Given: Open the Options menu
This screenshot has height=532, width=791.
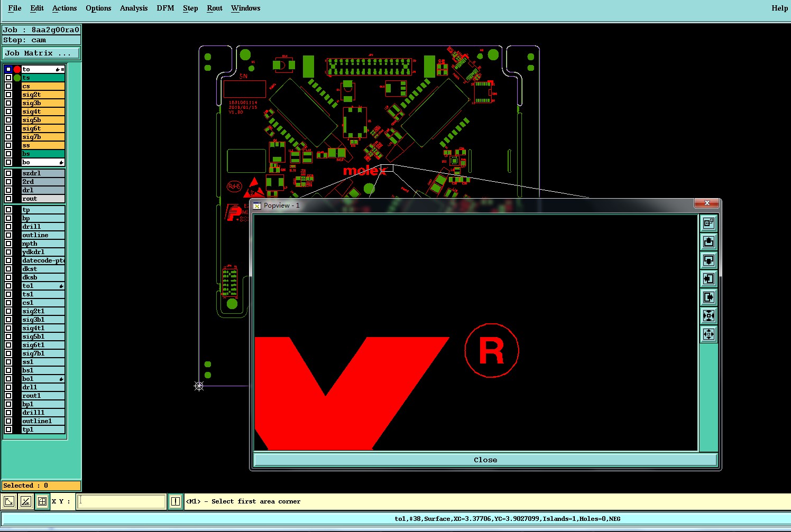Looking at the screenshot, I should click(x=98, y=8).
